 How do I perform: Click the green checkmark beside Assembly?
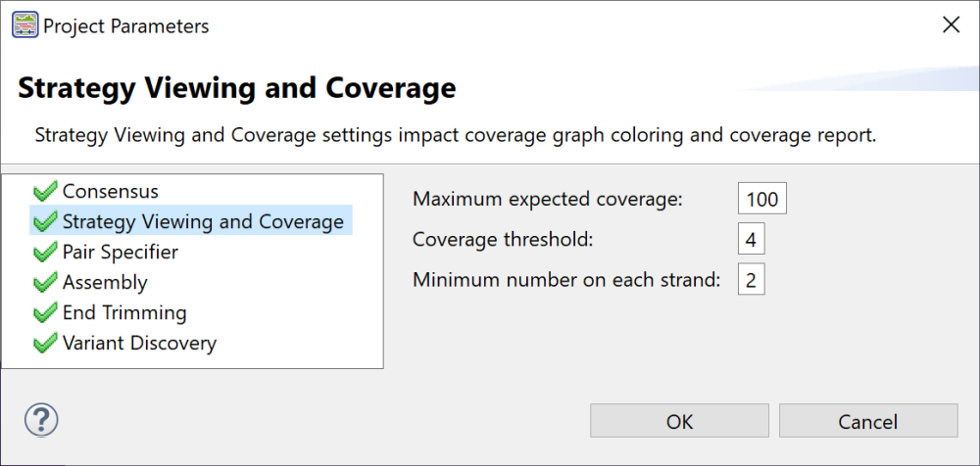click(x=45, y=283)
